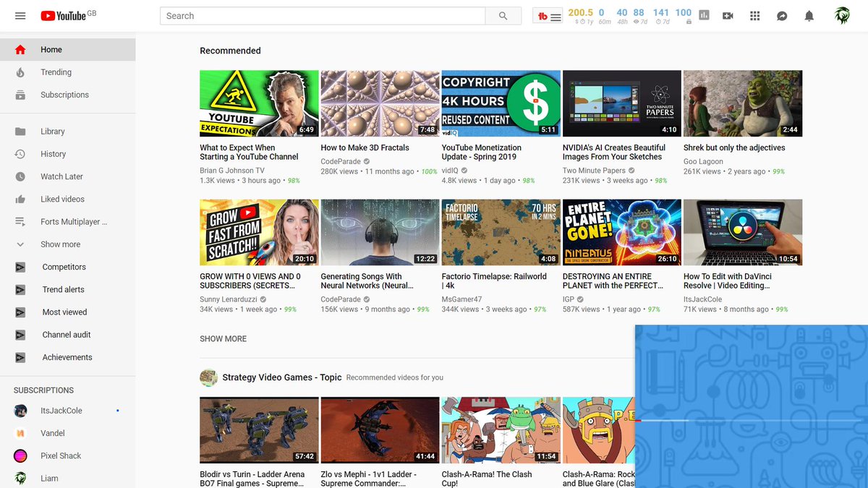The height and width of the screenshot is (488, 868).
Task: Play How to Make 3D Fractals thumbnail
Action: click(x=380, y=103)
